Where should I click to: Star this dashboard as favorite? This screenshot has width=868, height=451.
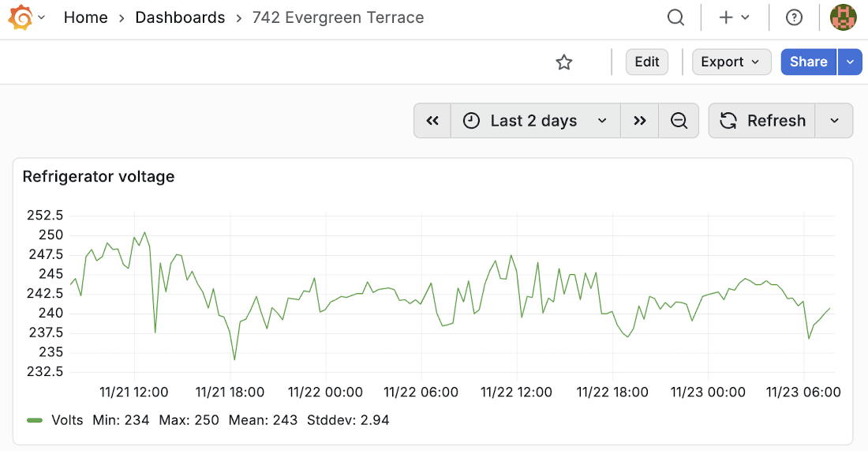pyautogui.click(x=563, y=62)
